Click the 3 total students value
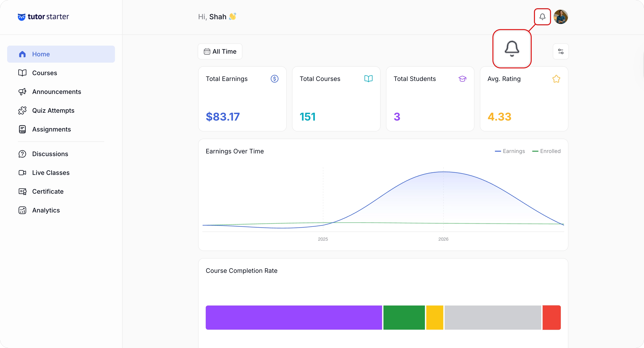 397,117
